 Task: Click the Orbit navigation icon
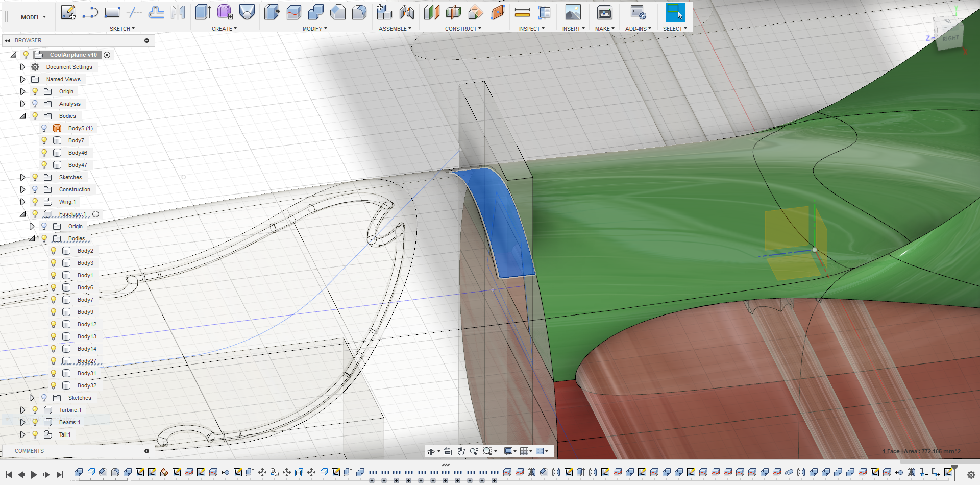tap(431, 451)
